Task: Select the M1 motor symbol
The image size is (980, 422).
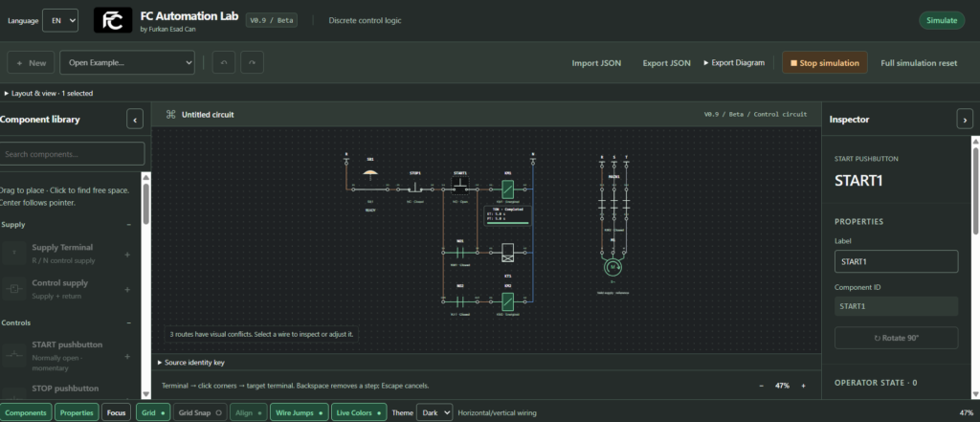Action: click(x=613, y=267)
